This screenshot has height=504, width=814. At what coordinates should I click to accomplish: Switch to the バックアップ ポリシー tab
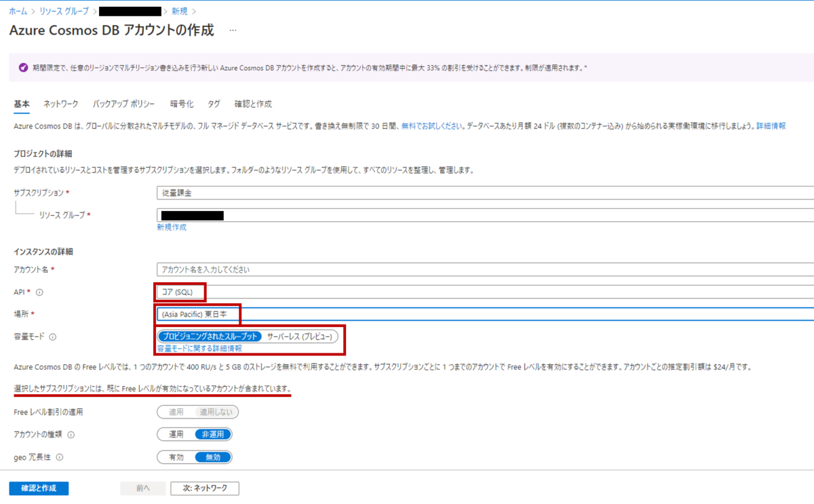pos(124,104)
